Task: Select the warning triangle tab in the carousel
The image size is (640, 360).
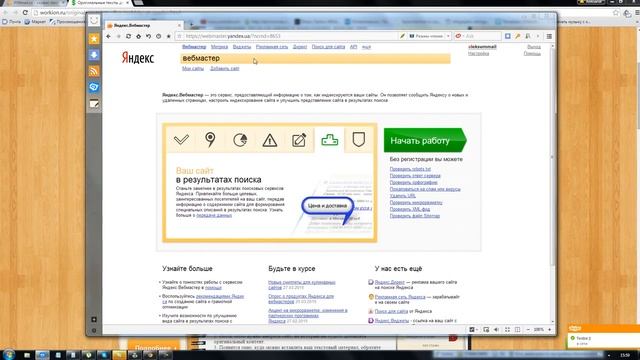Action: 270,140
